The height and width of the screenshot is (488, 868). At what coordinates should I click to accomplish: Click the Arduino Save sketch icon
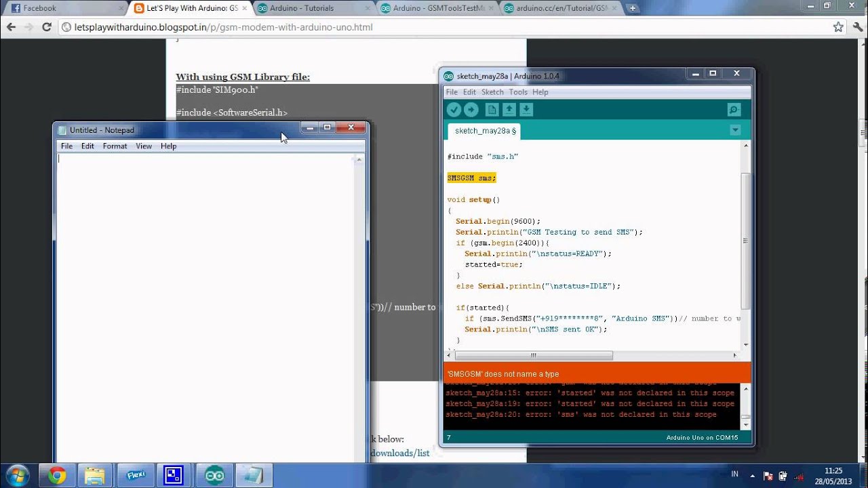[x=526, y=110]
